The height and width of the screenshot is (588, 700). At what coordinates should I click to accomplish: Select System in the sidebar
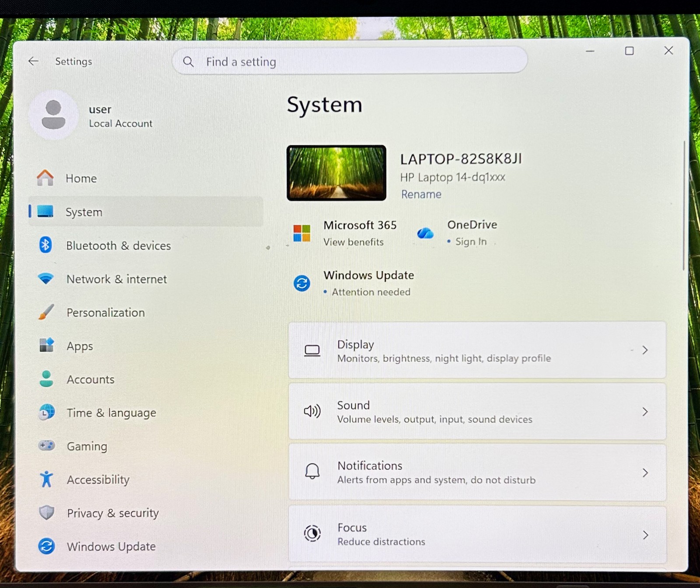146,211
